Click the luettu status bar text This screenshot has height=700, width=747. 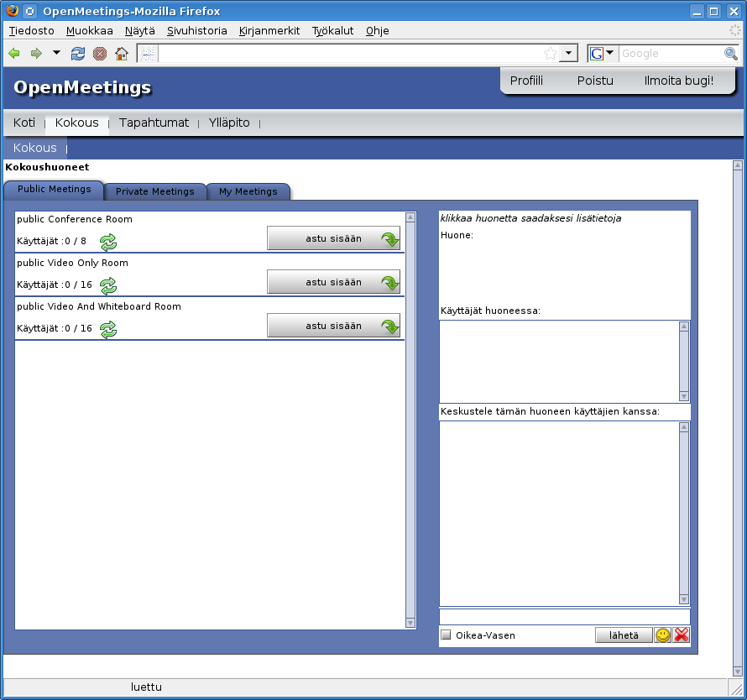click(146, 687)
